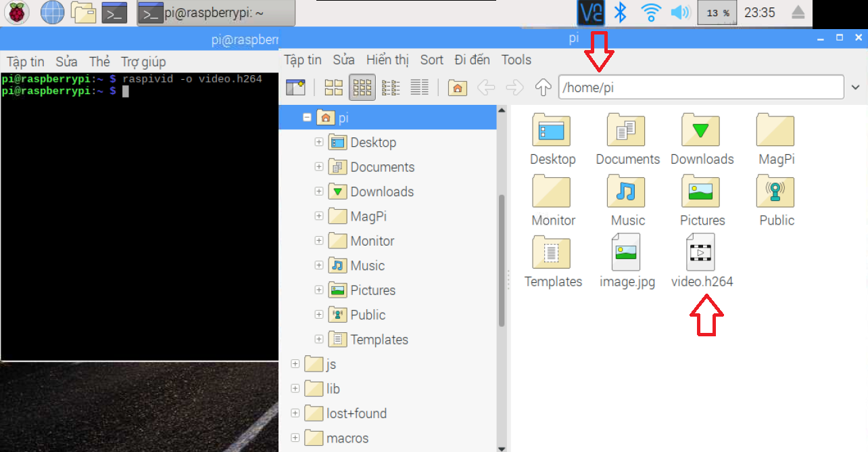868x452 pixels.
Task: Open the file manager's Tập tin menu
Action: pos(303,60)
